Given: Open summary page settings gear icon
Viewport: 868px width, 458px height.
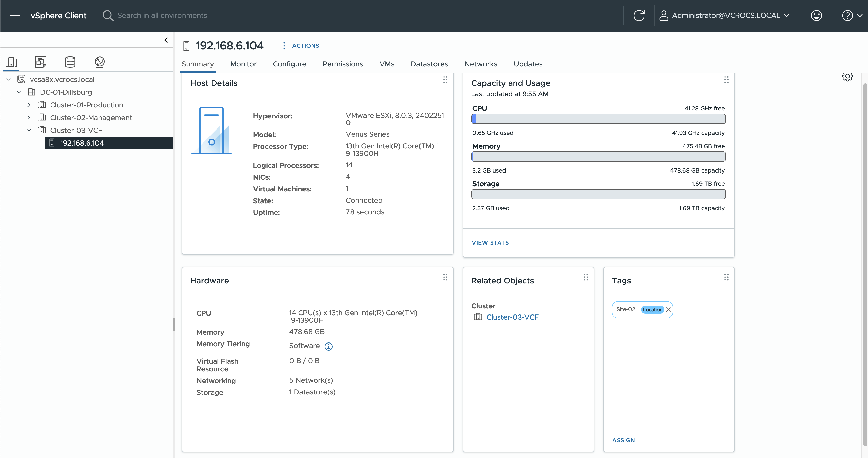Looking at the screenshot, I should (847, 77).
